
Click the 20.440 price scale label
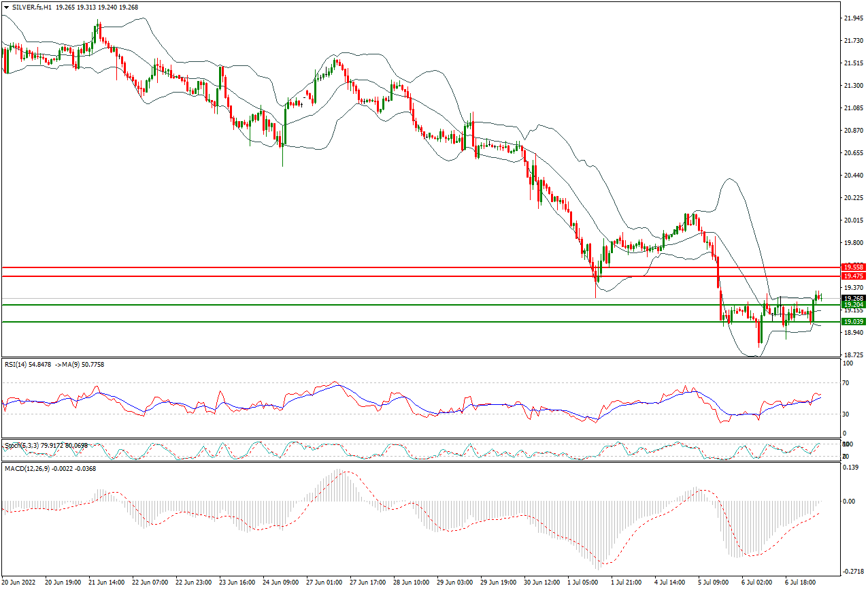point(853,175)
